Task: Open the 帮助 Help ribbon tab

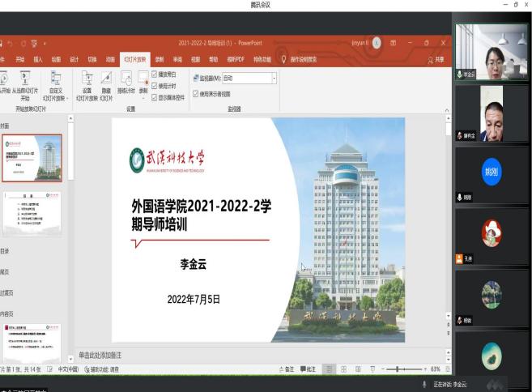Action: click(214, 59)
